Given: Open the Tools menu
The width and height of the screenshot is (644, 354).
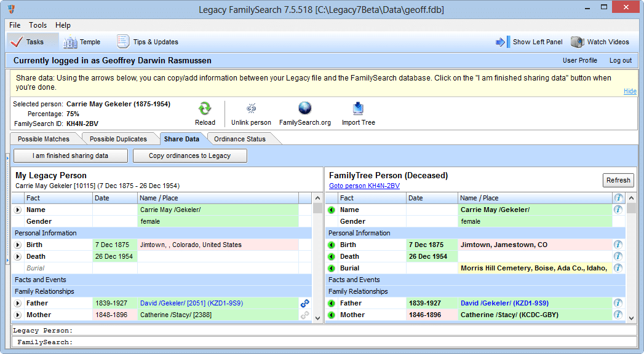Looking at the screenshot, I should pyautogui.click(x=38, y=25).
